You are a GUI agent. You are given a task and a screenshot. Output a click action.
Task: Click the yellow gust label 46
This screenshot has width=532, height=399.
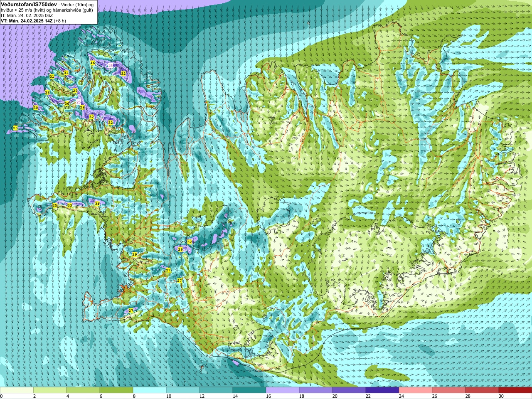tap(93, 63)
